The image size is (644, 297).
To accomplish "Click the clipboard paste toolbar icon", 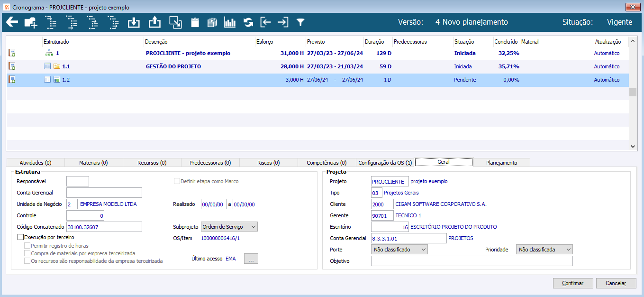I will [195, 22].
